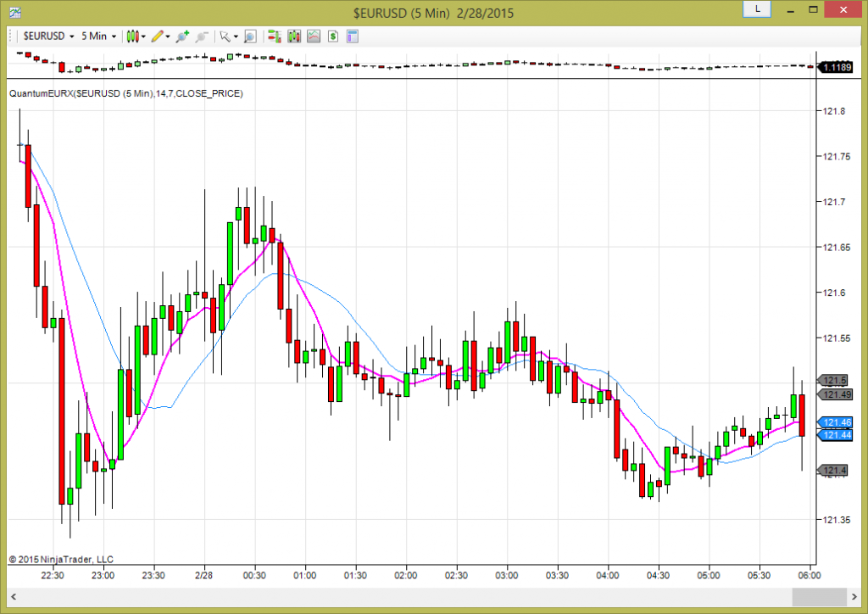Image resolution: width=868 pixels, height=614 pixels.
Task: Expand the drawing tools dropdown arrow
Action: pyautogui.click(x=167, y=37)
